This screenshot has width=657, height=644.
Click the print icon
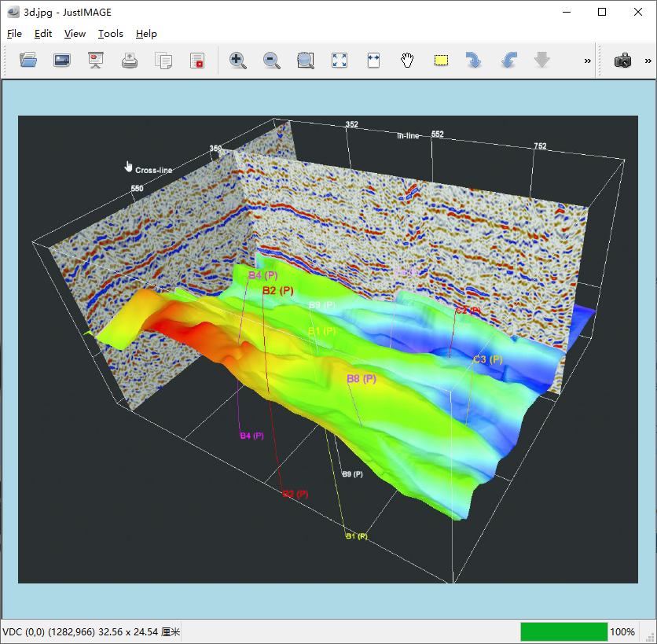pos(130,61)
